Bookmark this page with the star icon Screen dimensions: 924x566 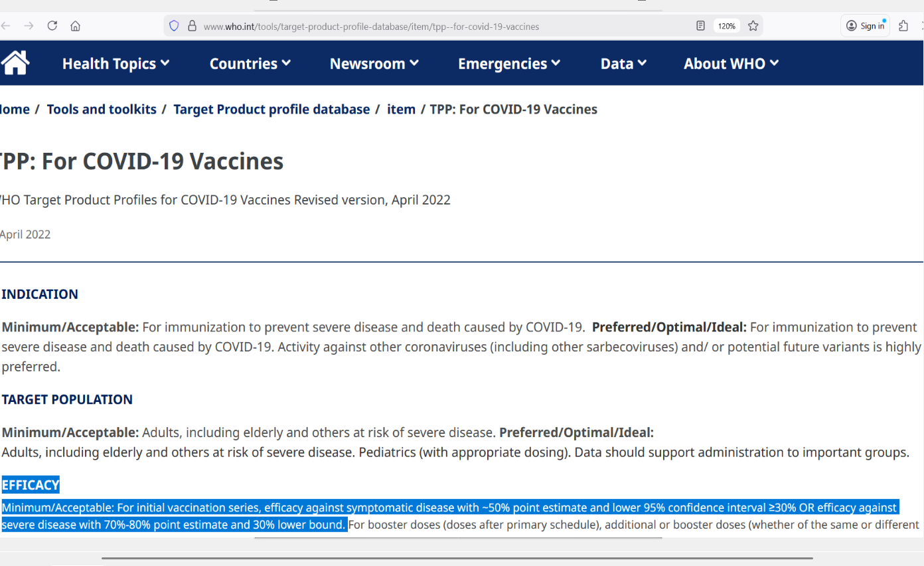coord(753,26)
